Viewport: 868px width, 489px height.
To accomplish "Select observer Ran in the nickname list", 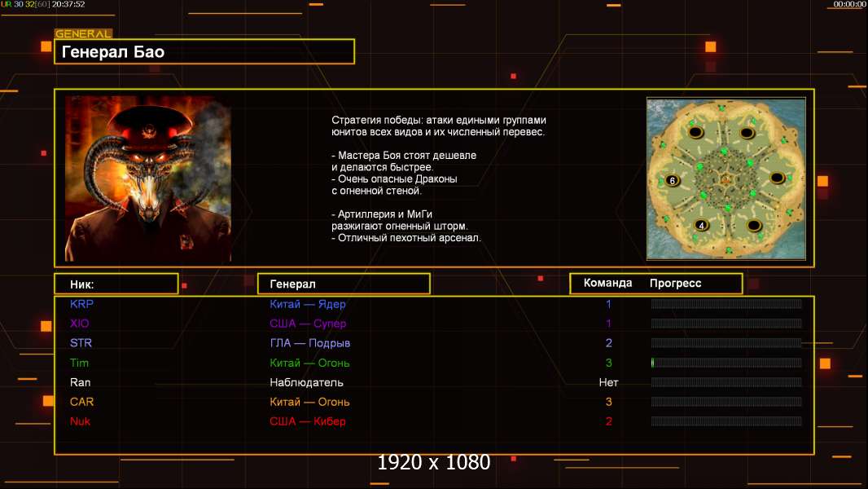I will 80,382.
